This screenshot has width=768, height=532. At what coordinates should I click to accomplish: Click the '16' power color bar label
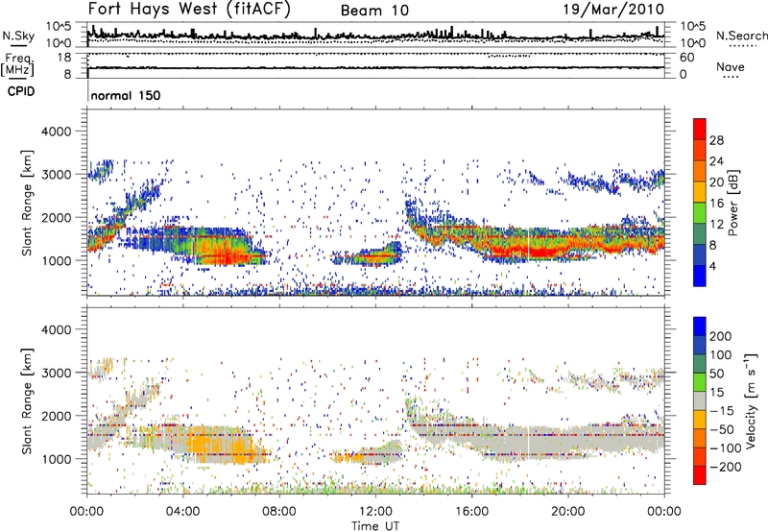tap(716, 204)
